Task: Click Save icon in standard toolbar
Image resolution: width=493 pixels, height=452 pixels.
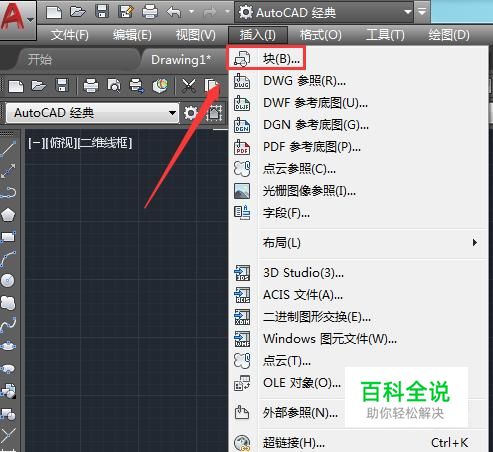Action: click(x=62, y=85)
